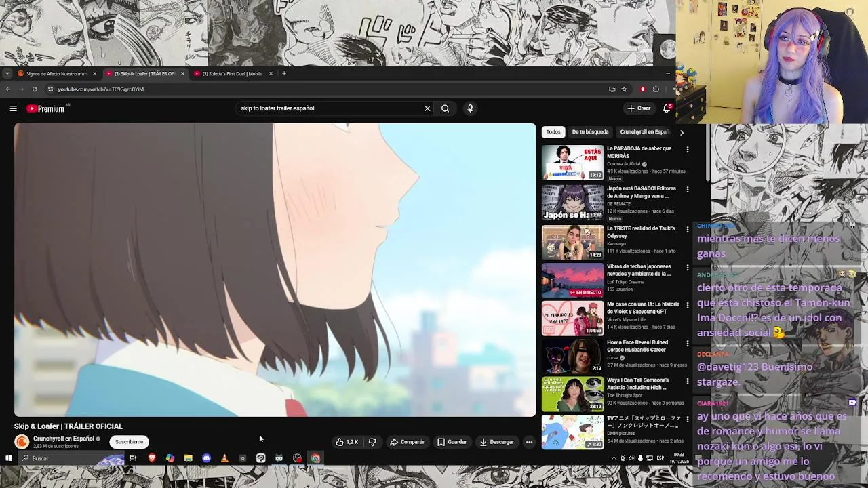Click the Skip & Loafer trailer video player
This screenshot has width=868, height=488.
pos(275,270)
